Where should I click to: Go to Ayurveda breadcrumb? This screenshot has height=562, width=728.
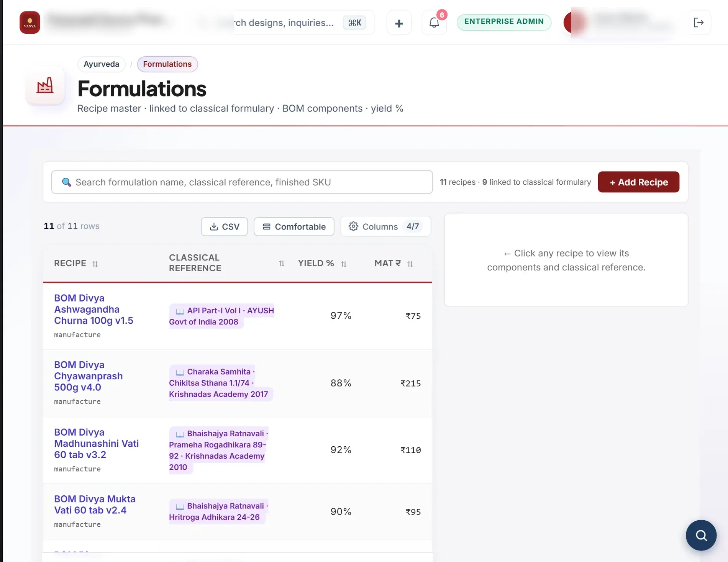[101, 64]
